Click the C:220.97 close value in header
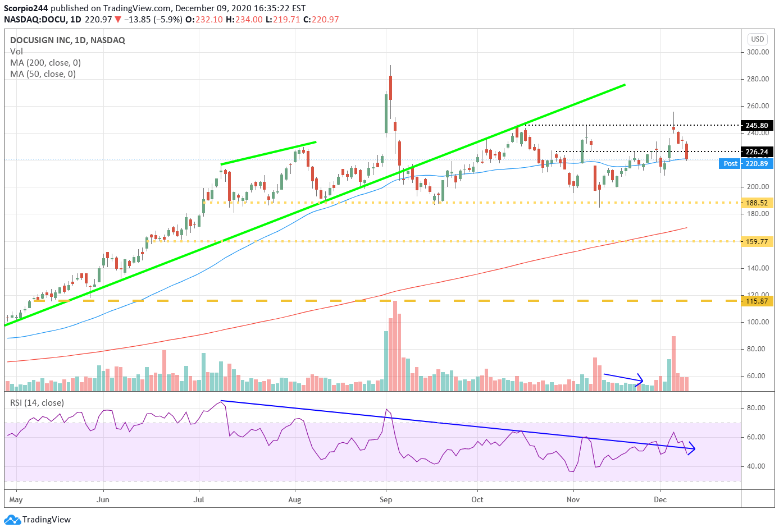The image size is (779, 532). (321, 19)
